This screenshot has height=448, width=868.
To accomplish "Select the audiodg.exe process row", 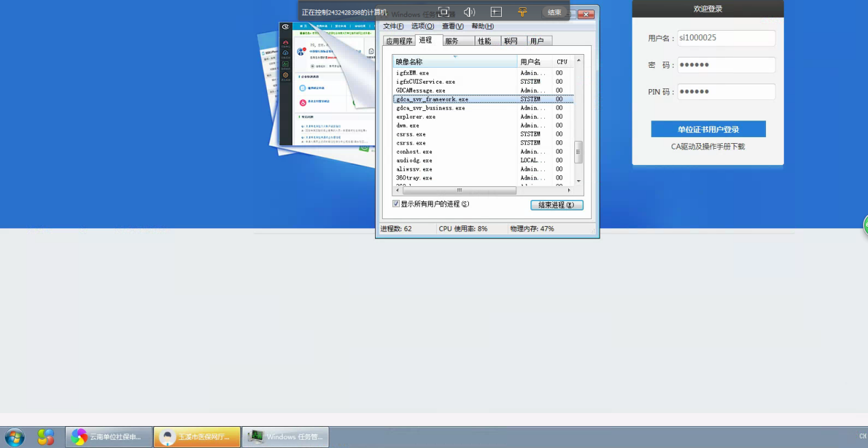I will tap(483, 160).
